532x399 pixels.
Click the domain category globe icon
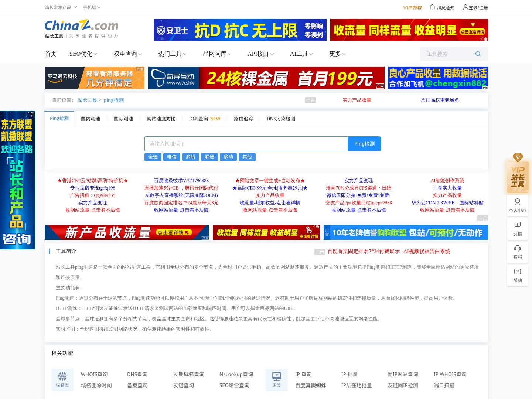point(62,379)
